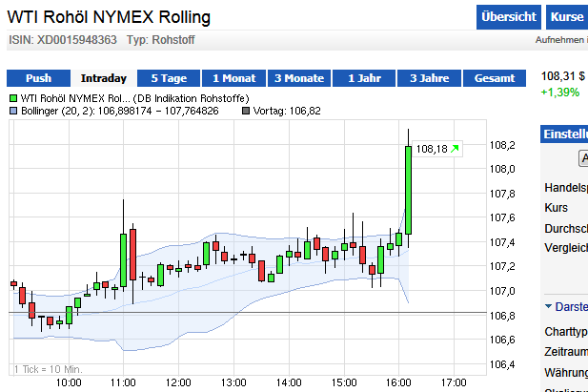Switch chart to 5 Tage
The width and height of the screenshot is (588, 392).
coord(169,78)
